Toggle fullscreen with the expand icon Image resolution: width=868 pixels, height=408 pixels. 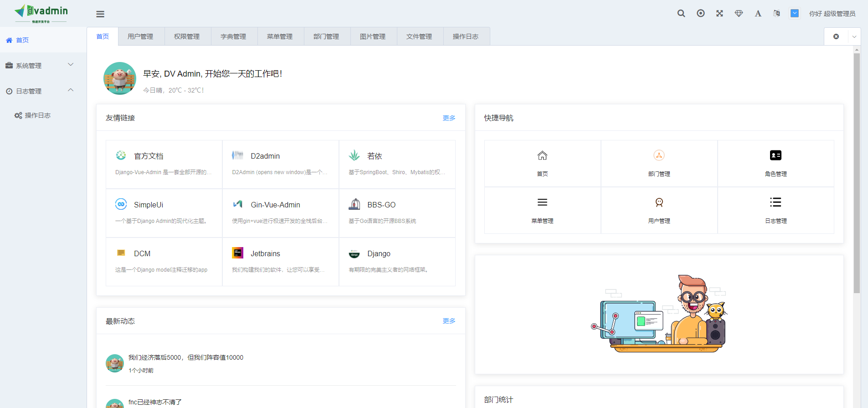pyautogui.click(x=719, y=14)
